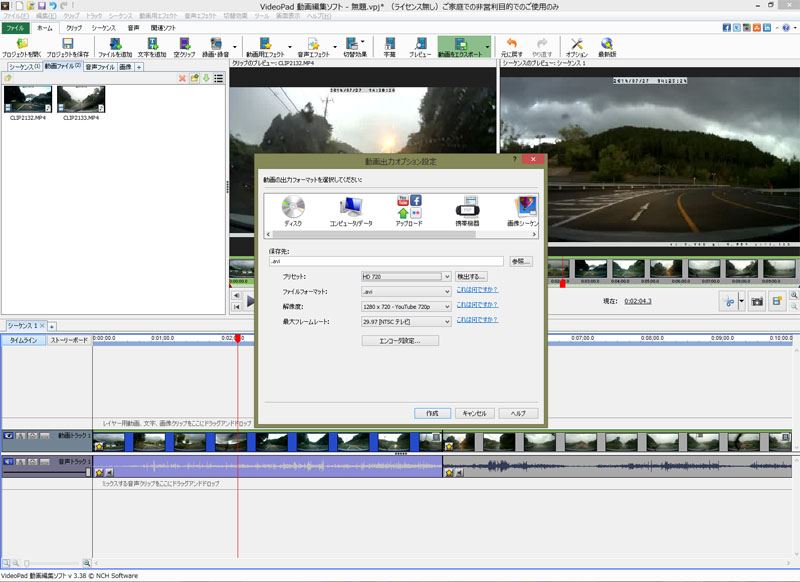The width and height of the screenshot is (800, 582).
Task: Open Resolution 1280 x 720 dropdown
Action: pyautogui.click(x=406, y=307)
